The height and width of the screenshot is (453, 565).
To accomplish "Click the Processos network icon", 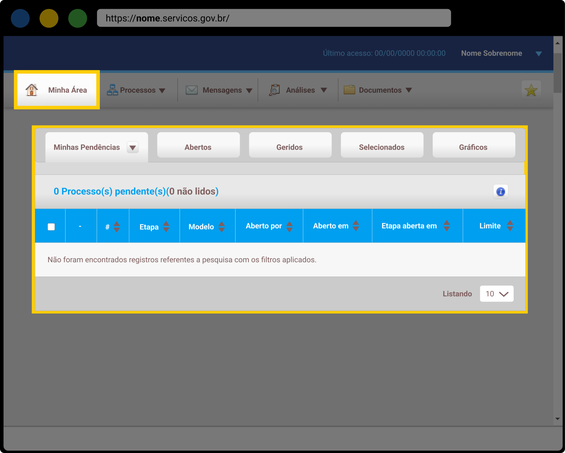I will [112, 90].
